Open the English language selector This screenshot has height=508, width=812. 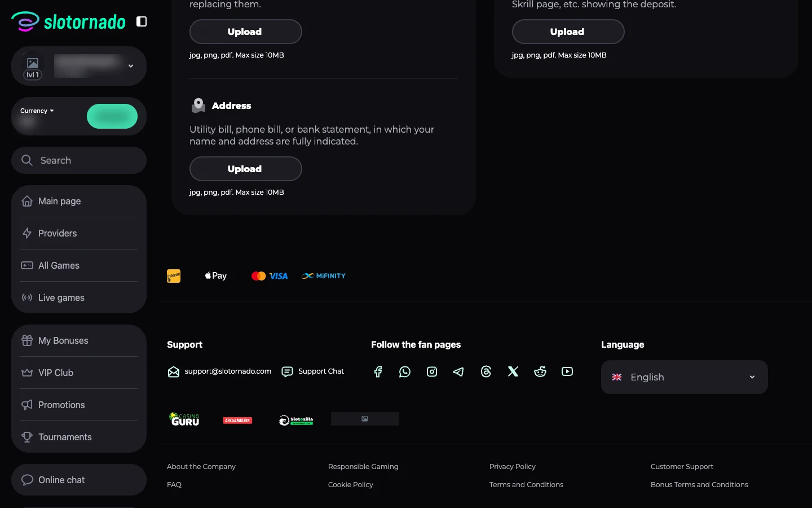(684, 377)
